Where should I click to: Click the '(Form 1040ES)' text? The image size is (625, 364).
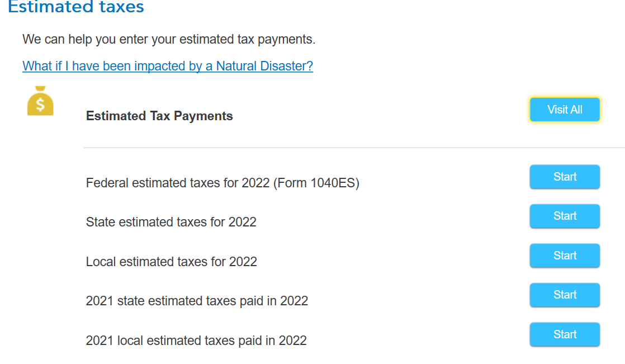pyautogui.click(x=316, y=183)
